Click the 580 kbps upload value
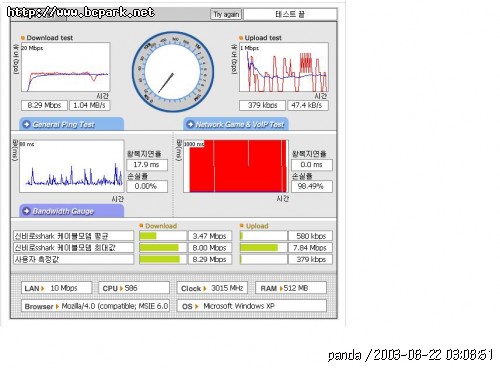Screen dimensions: 500x368 (x=311, y=236)
